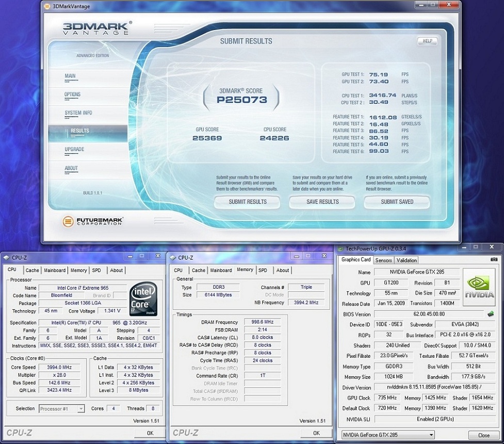Open OPTIONS in 3DMark Vantage sidebar

(x=72, y=94)
